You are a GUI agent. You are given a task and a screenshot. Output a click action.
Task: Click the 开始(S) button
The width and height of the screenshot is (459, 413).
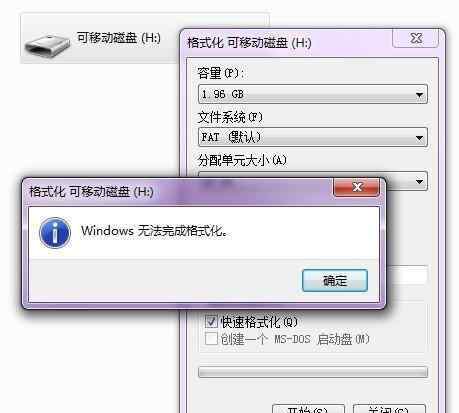pos(308,409)
